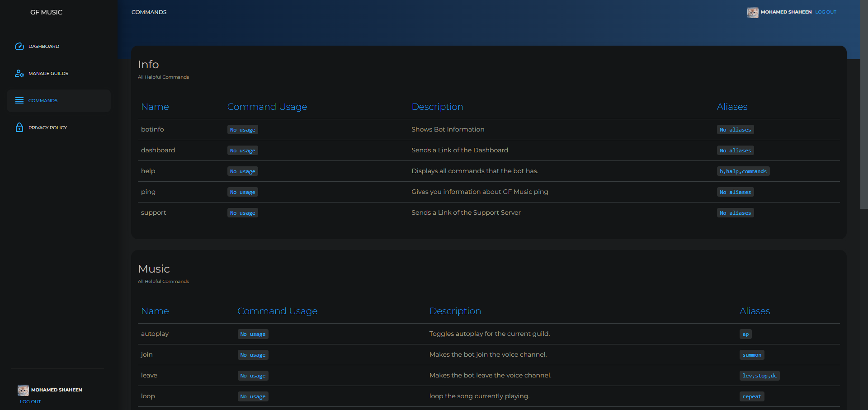868x410 pixels.
Task: Select the Commands sidebar menu item
Action: point(59,100)
